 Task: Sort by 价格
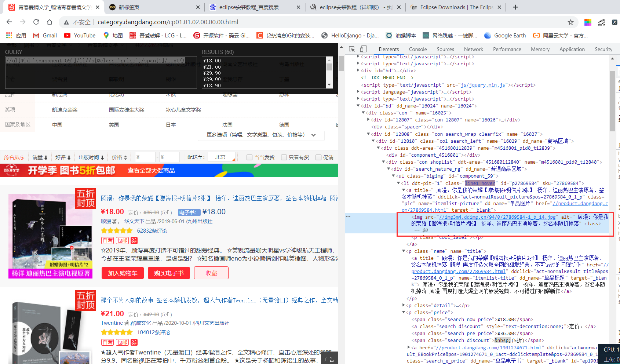120,157
